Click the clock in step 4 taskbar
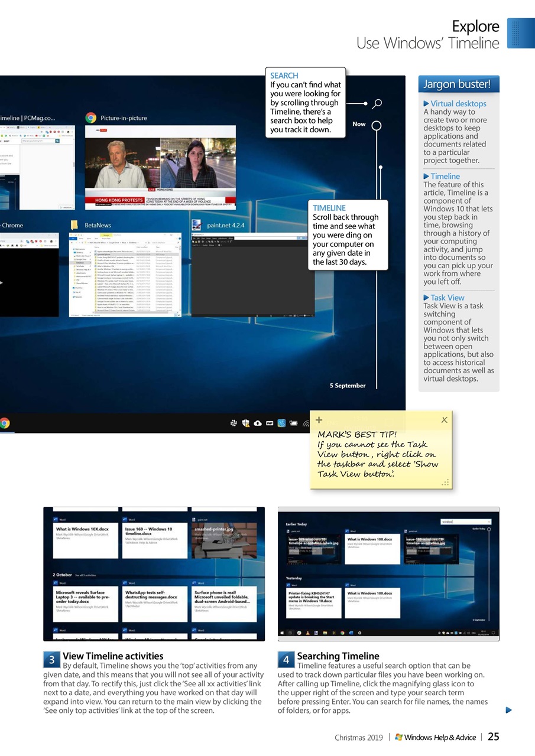The height and width of the screenshot is (756, 535). point(484,633)
